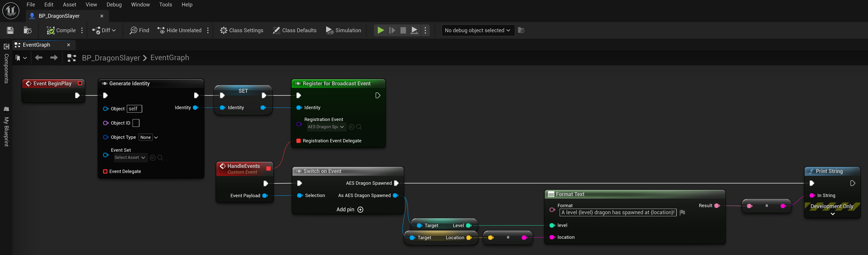This screenshot has width=868, height=255.
Task: Open the debug object selector dropdown
Action: tap(477, 30)
